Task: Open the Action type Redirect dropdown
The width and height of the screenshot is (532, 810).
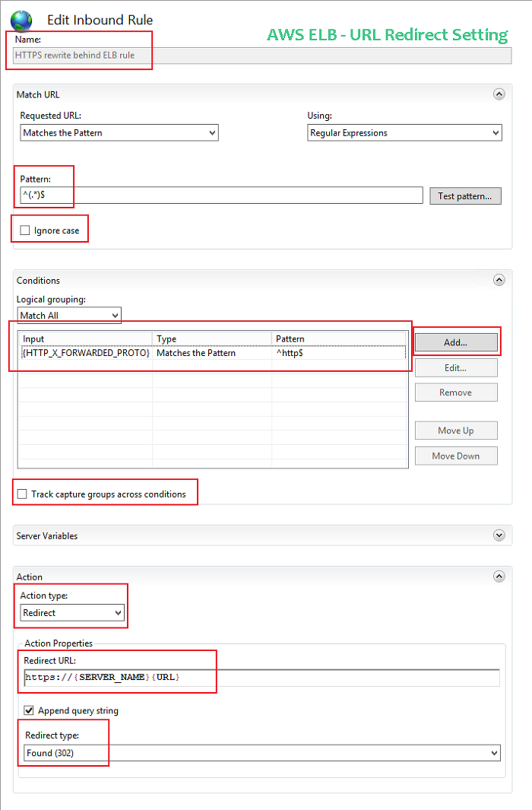Action: [x=72, y=613]
